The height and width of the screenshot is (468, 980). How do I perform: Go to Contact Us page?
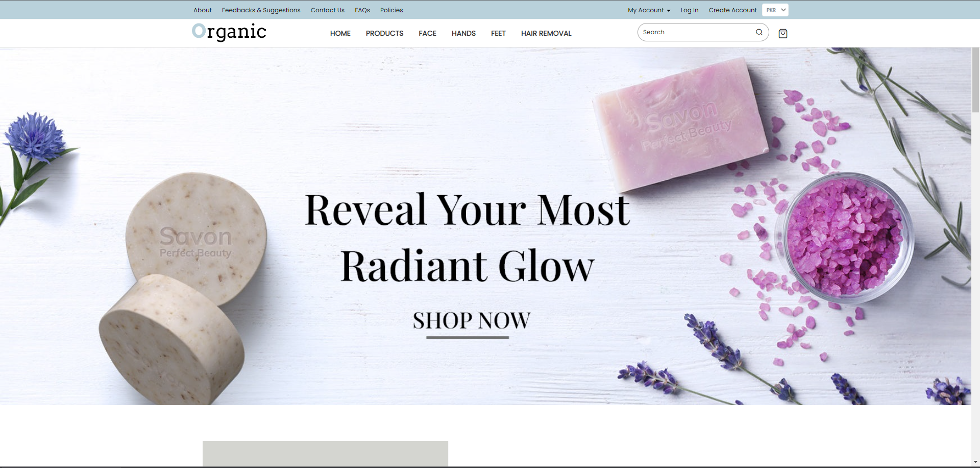pos(328,10)
